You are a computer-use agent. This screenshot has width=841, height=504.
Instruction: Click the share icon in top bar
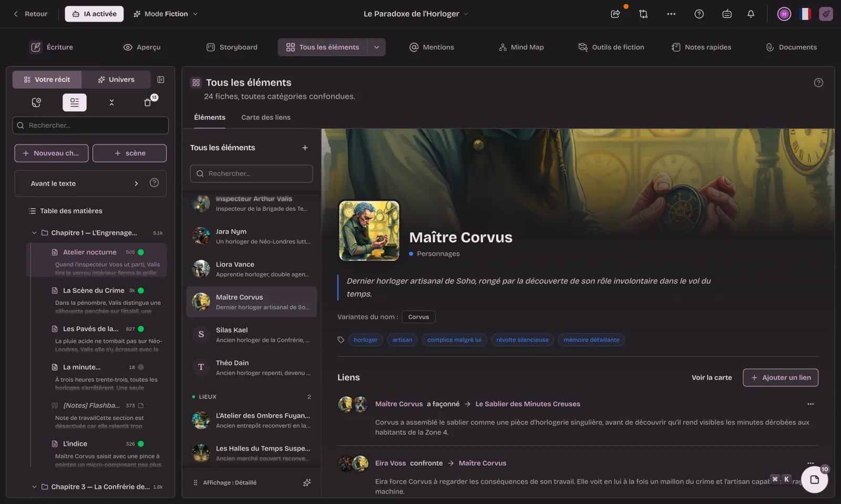pyautogui.click(x=615, y=14)
